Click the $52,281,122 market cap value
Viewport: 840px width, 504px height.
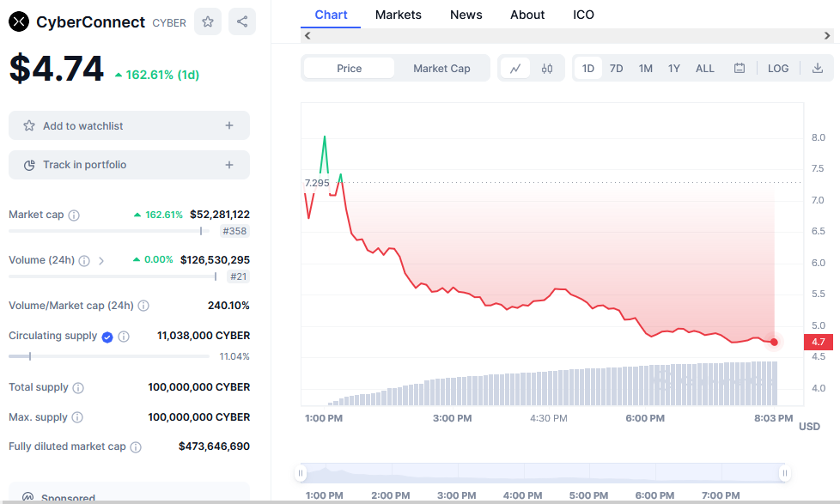pos(220,215)
